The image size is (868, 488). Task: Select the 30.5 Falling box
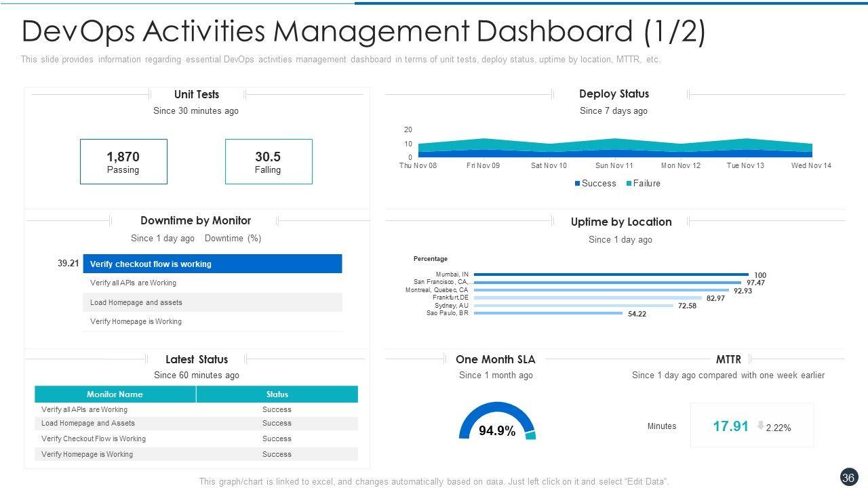(x=269, y=161)
